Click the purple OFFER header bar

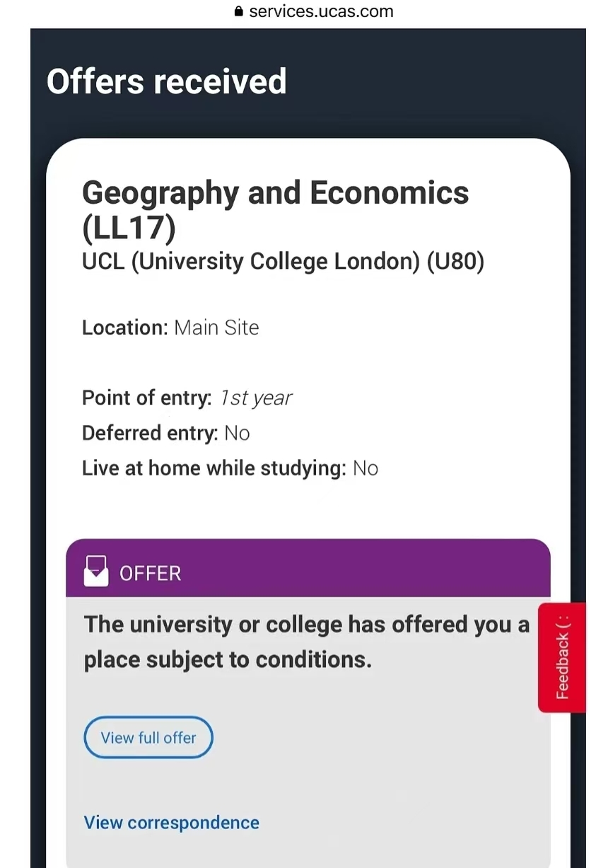pyautogui.click(x=308, y=568)
